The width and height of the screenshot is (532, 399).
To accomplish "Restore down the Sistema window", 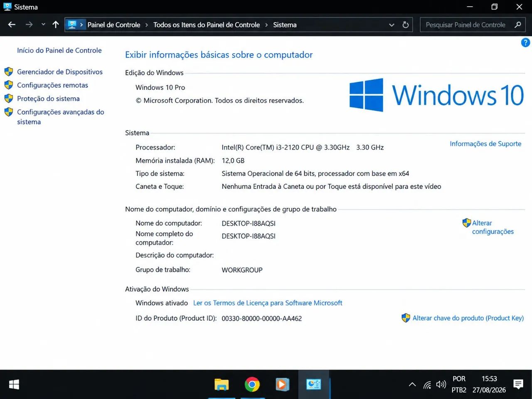I will [494, 7].
